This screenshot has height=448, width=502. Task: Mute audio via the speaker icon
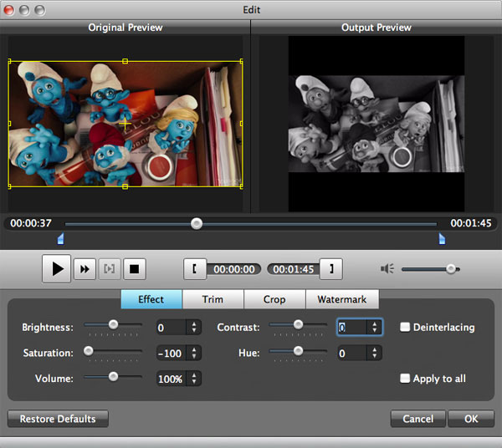pyautogui.click(x=387, y=269)
